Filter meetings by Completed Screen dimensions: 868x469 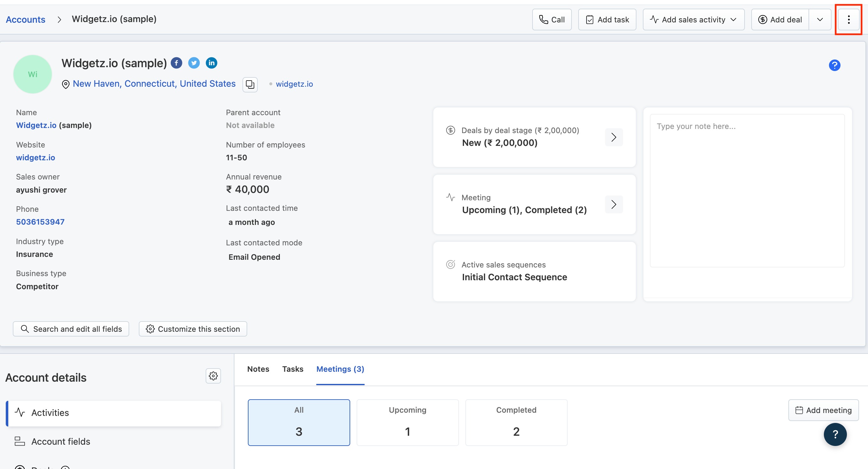coord(516,423)
